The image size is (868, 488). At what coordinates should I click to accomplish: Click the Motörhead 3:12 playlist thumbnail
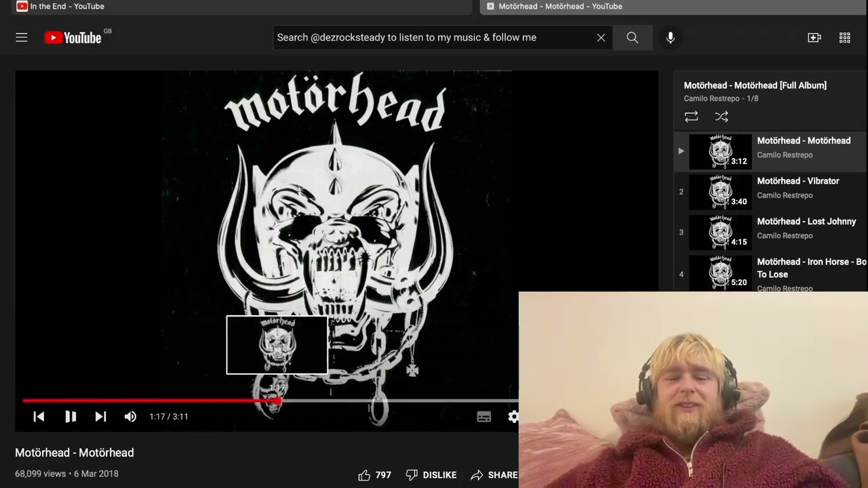click(720, 151)
